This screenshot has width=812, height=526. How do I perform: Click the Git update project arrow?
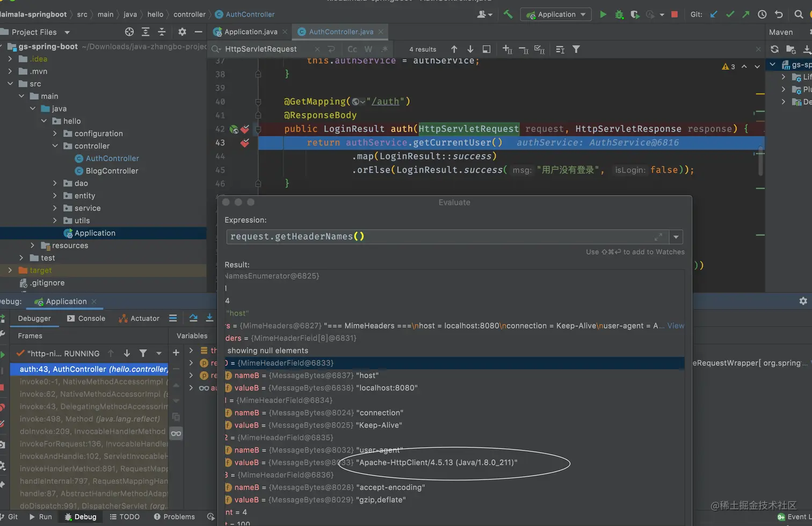(714, 14)
